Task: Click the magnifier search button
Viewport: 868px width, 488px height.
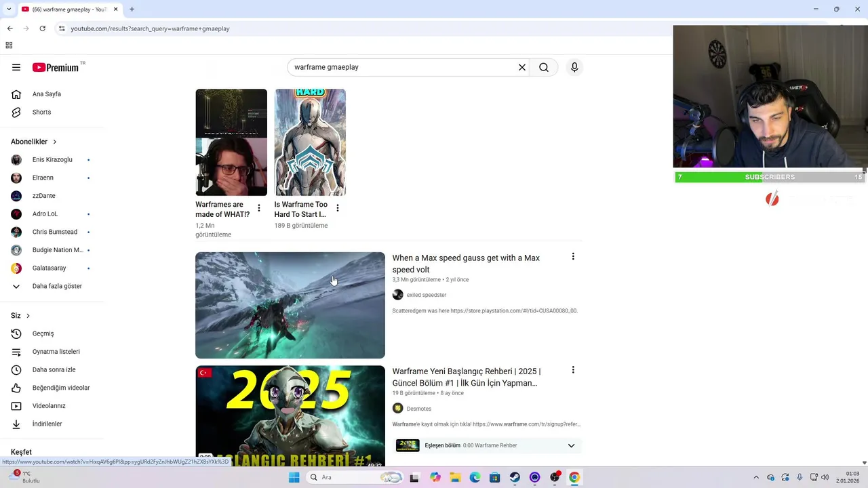Action: [544, 67]
